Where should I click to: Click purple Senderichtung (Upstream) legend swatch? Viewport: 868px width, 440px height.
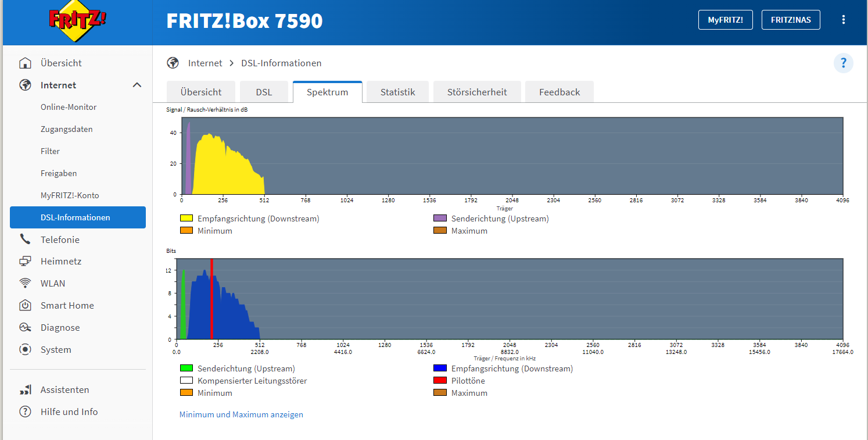tap(440, 219)
